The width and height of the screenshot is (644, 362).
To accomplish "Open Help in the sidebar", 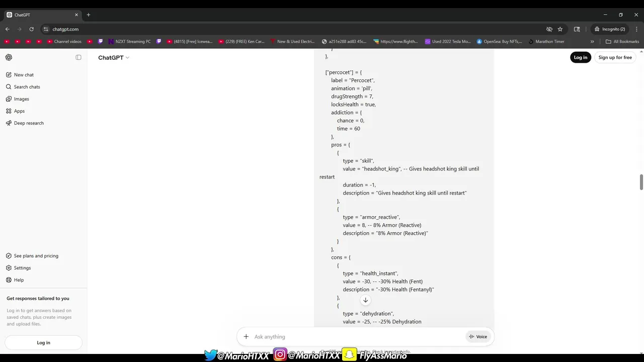I will pos(19,280).
